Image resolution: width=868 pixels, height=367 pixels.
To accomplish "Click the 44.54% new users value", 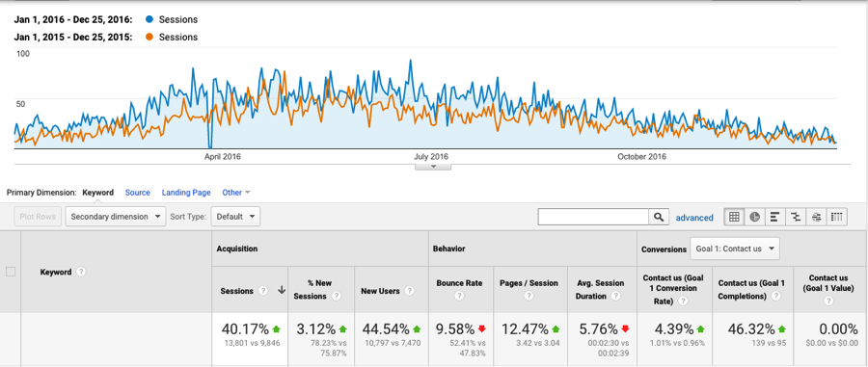I will [x=386, y=329].
